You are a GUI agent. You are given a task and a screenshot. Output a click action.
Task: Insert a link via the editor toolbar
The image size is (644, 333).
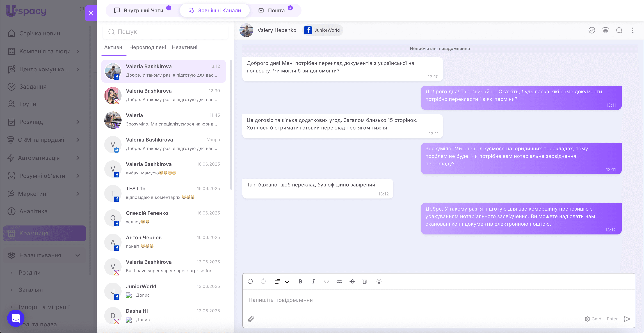click(x=339, y=282)
